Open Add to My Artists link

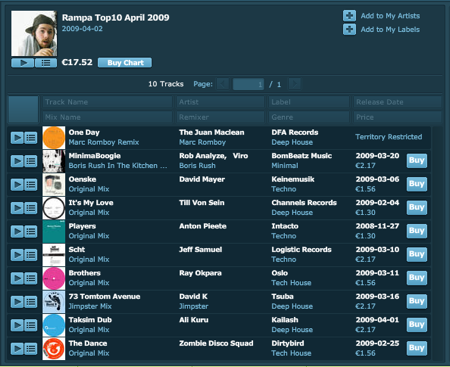pyautogui.click(x=390, y=16)
